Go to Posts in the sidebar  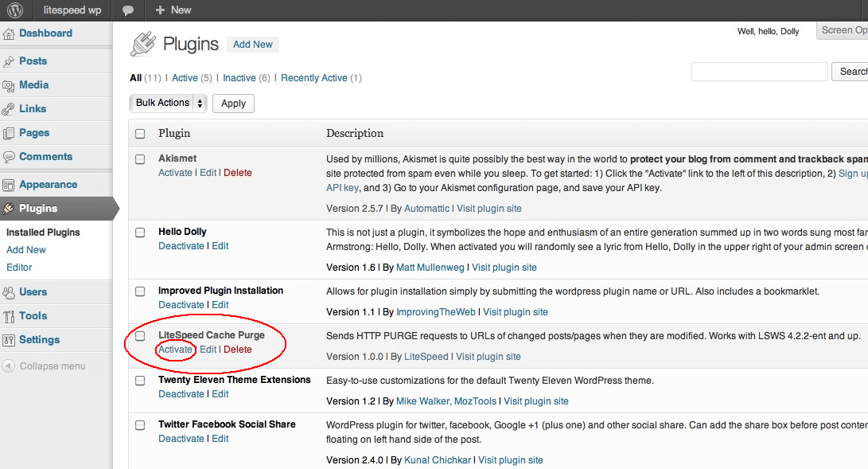click(x=33, y=61)
